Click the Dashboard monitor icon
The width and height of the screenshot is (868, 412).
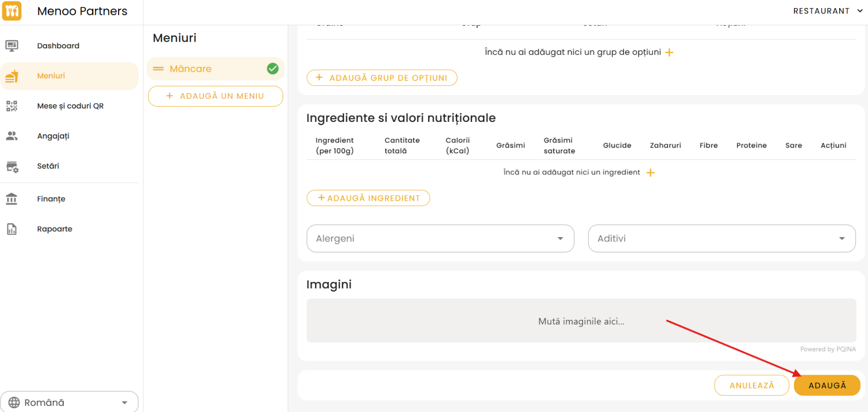[x=12, y=45]
